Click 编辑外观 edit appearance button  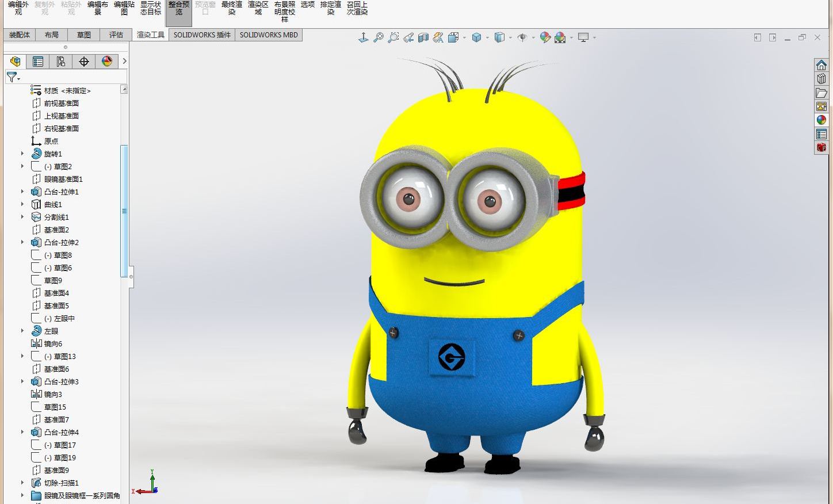(18, 8)
